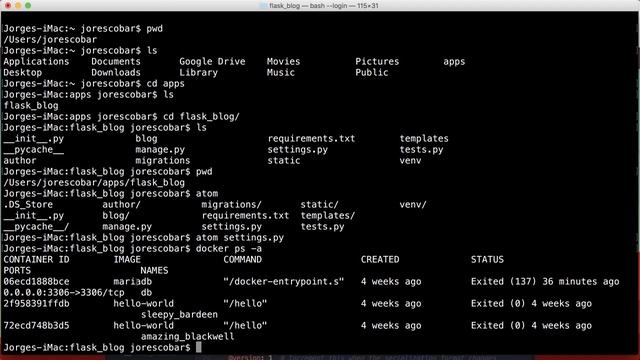Click the 'atom settings.py' command text
The height and width of the screenshot is (360, 640).
(x=240, y=238)
